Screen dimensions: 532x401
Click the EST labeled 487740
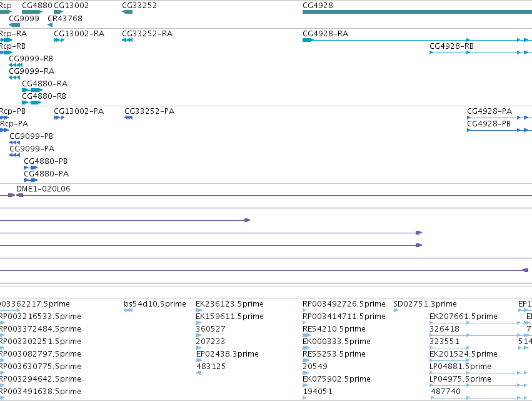tap(446, 392)
